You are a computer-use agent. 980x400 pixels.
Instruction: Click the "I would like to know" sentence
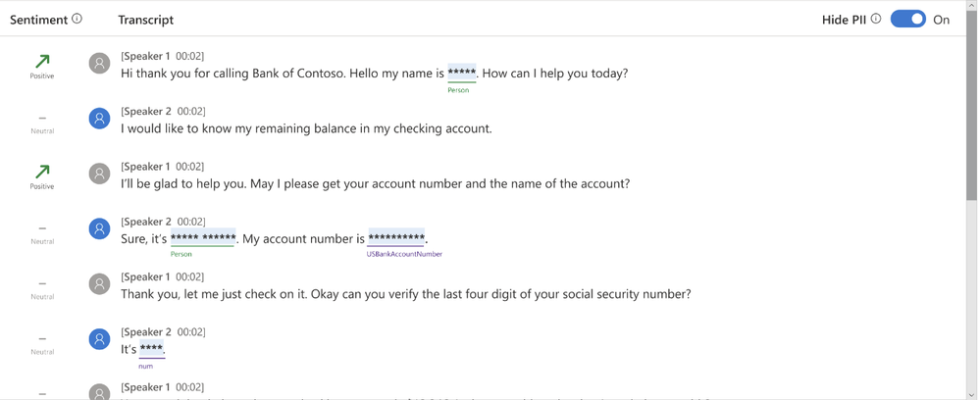(x=306, y=128)
